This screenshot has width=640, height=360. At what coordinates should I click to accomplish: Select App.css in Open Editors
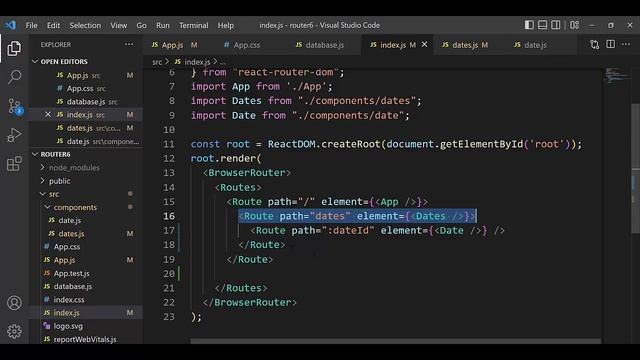click(86, 88)
